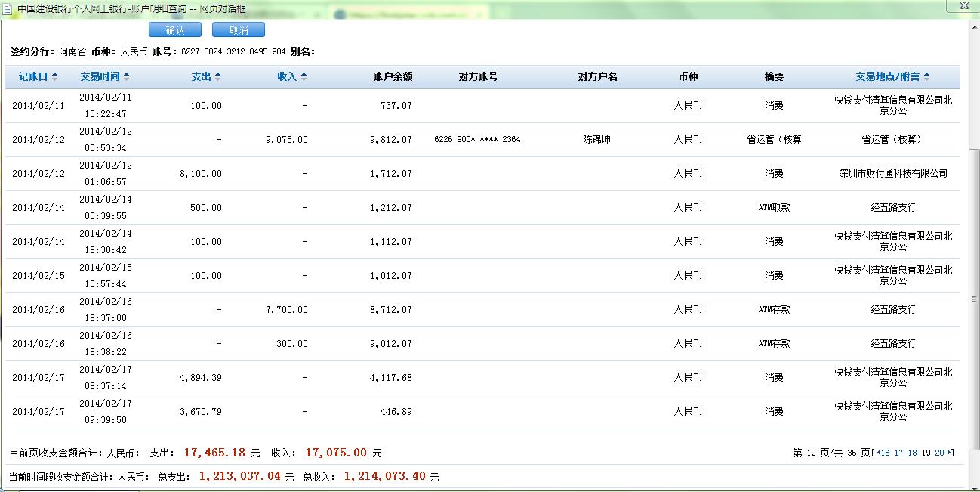Go to page 16 of results
The image size is (980, 492).
[x=885, y=453]
